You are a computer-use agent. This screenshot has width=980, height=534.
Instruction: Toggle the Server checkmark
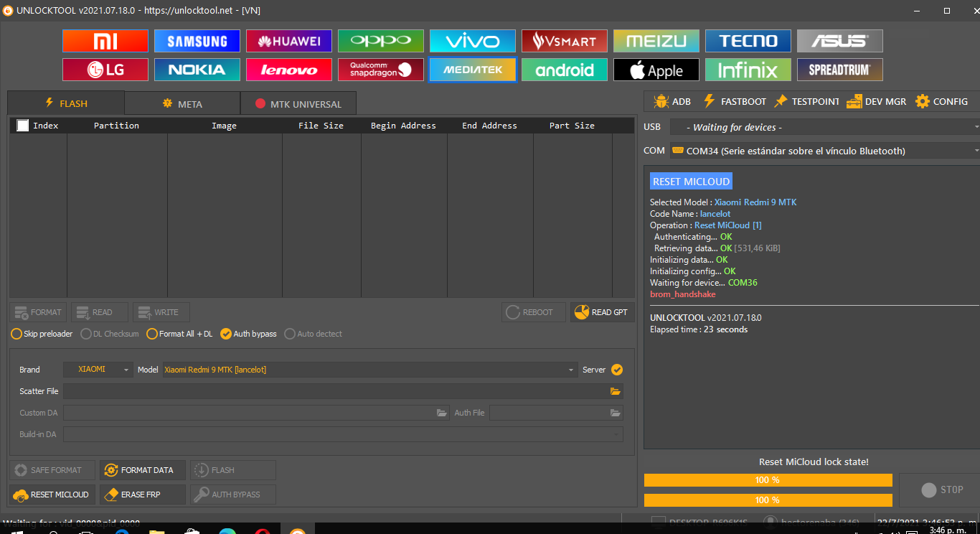tap(617, 370)
